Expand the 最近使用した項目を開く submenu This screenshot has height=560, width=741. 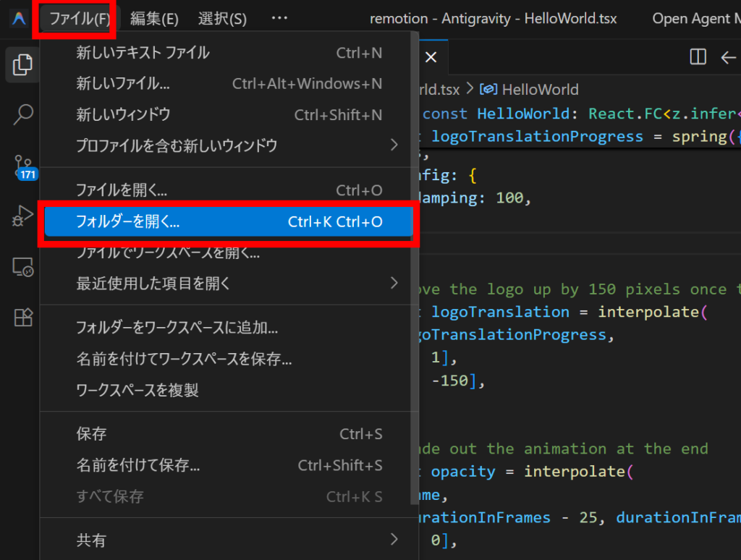click(x=394, y=283)
